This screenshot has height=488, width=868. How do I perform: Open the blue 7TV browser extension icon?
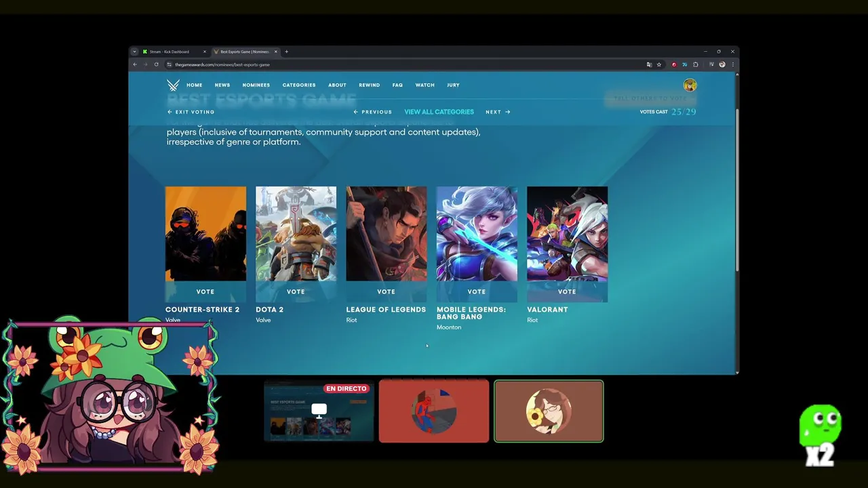(x=684, y=64)
